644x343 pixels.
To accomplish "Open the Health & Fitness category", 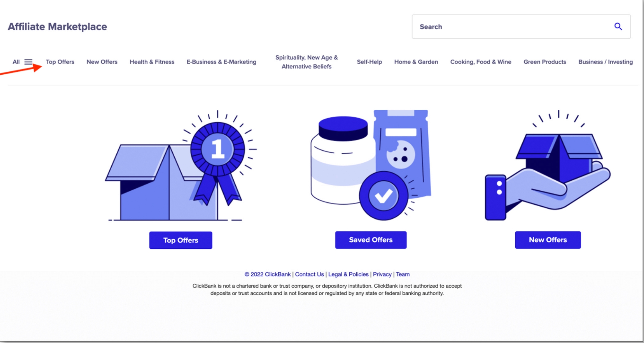I will (x=152, y=62).
